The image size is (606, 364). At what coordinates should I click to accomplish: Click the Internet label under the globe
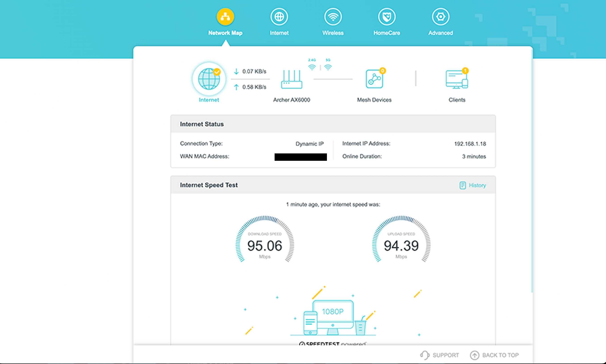pyautogui.click(x=209, y=100)
